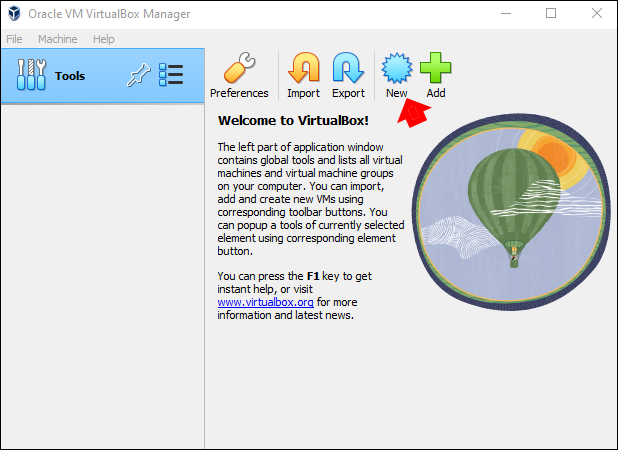
Task: Click the hot air balloon illustration
Action: pyautogui.click(x=511, y=212)
